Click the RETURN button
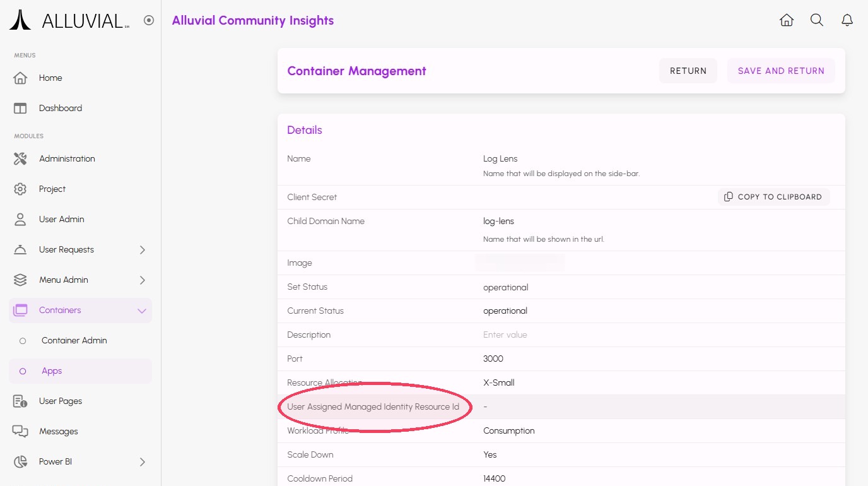 coord(688,71)
